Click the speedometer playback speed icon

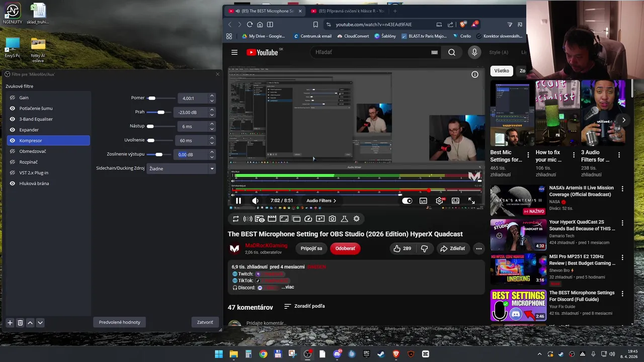[x=308, y=219]
